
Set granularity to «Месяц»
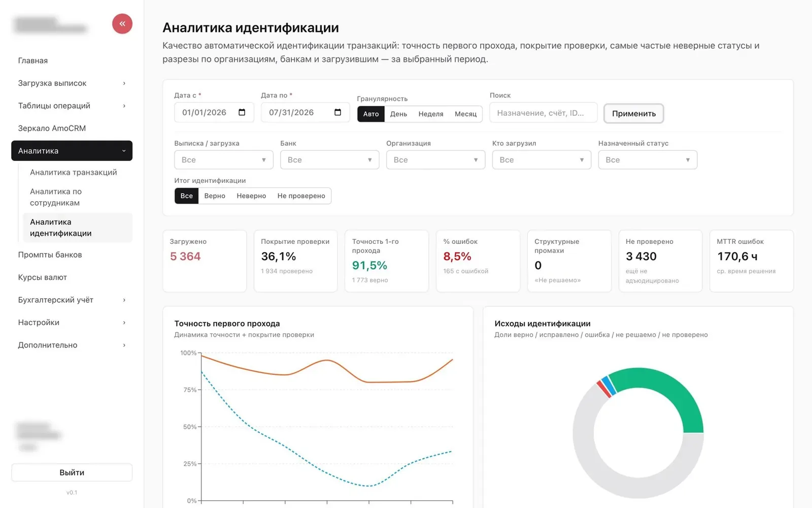[465, 114]
